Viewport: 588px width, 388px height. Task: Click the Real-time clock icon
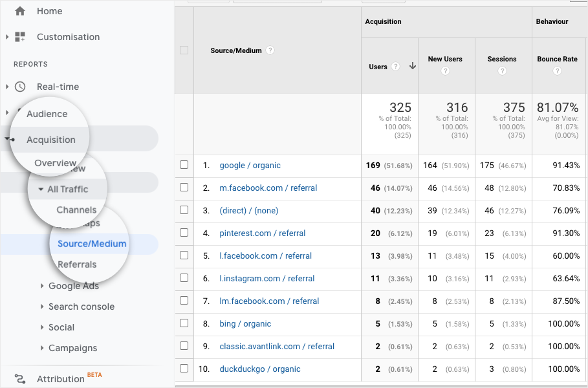pos(20,87)
